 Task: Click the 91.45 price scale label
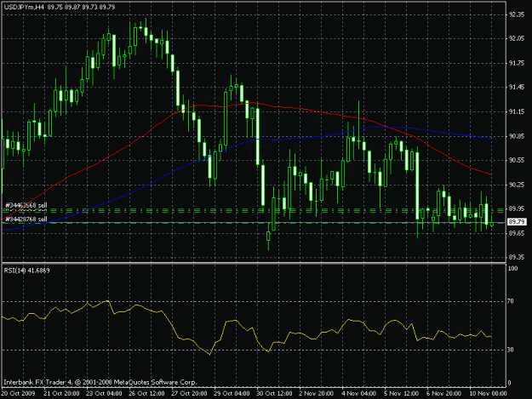tap(517, 88)
